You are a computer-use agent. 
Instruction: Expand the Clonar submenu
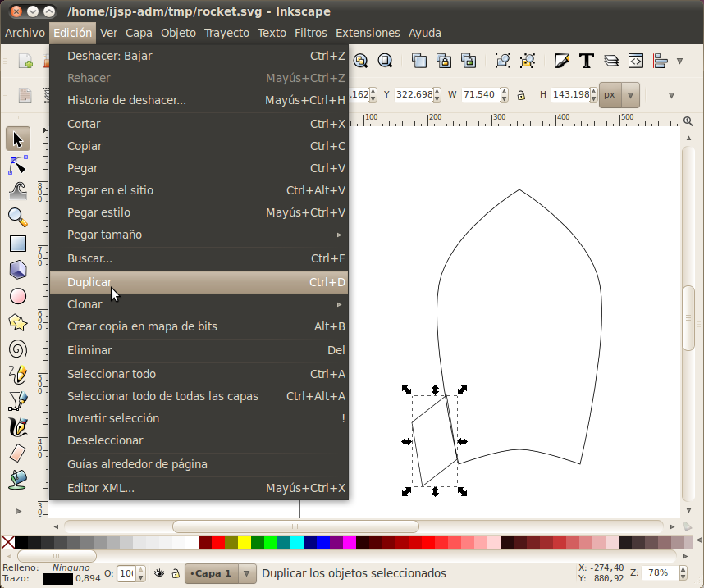(199, 304)
